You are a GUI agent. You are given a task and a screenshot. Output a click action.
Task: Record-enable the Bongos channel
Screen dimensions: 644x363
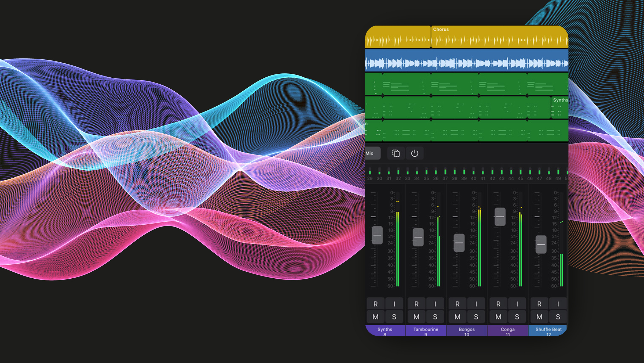[x=457, y=304]
